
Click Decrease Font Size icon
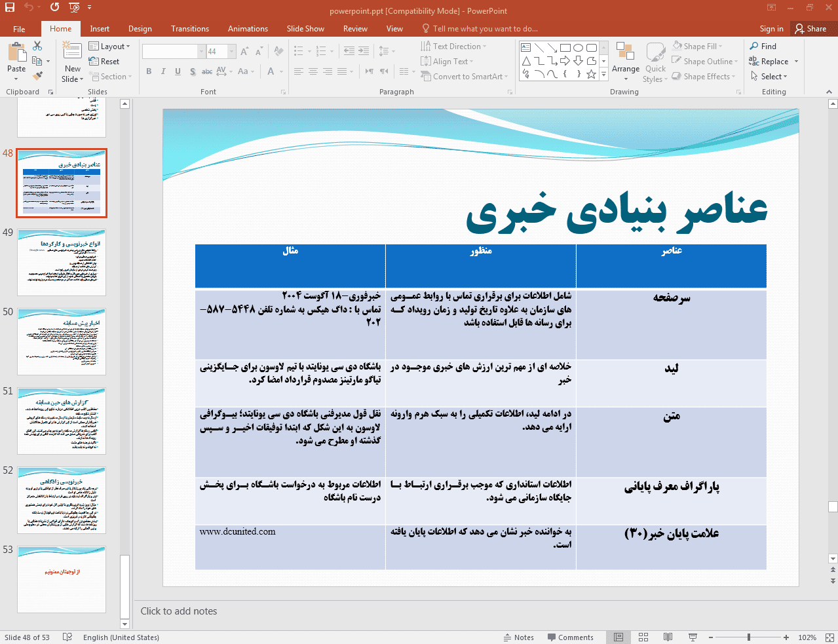coord(259,51)
